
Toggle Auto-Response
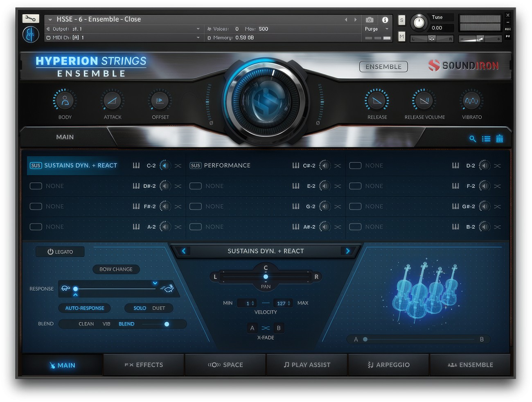[85, 308]
